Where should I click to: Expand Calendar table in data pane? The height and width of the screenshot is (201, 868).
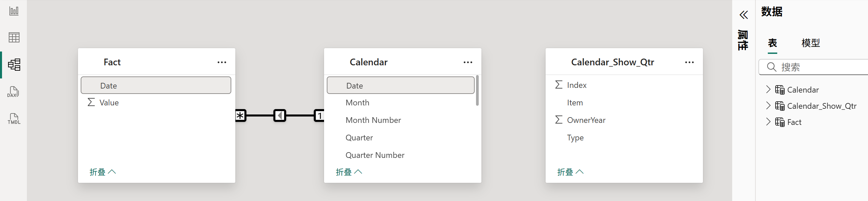click(x=768, y=89)
